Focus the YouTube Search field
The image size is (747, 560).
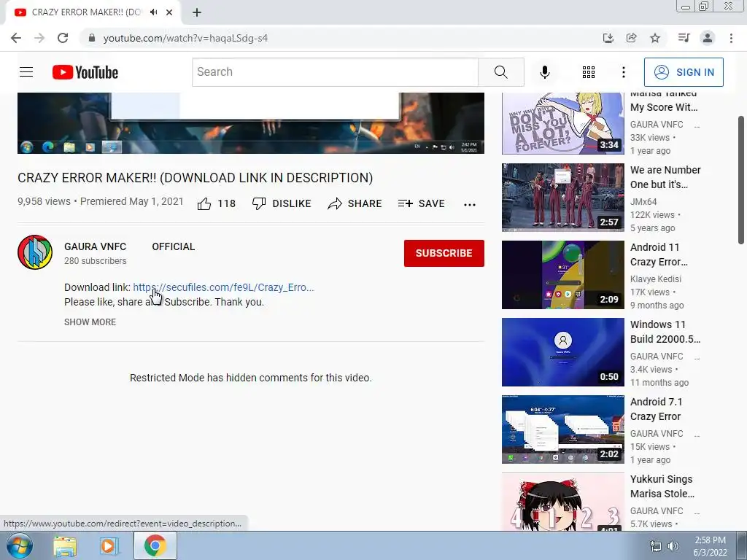335,72
